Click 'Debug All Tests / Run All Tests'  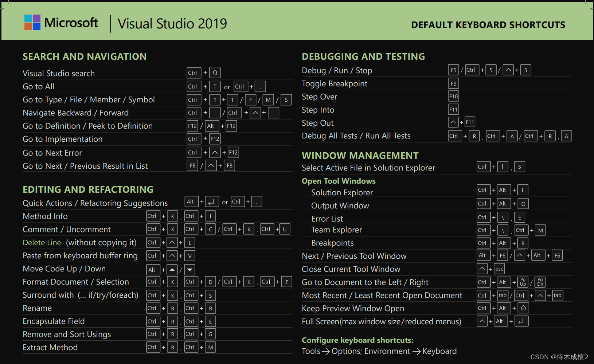(356, 136)
